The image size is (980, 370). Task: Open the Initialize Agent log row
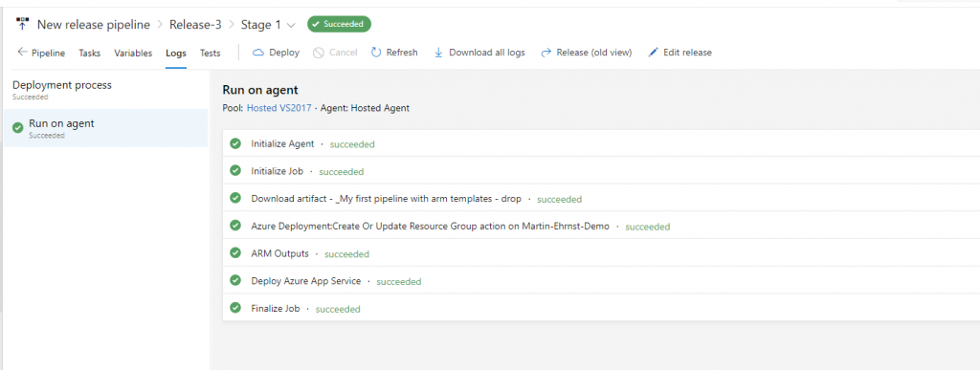pyautogui.click(x=601, y=143)
